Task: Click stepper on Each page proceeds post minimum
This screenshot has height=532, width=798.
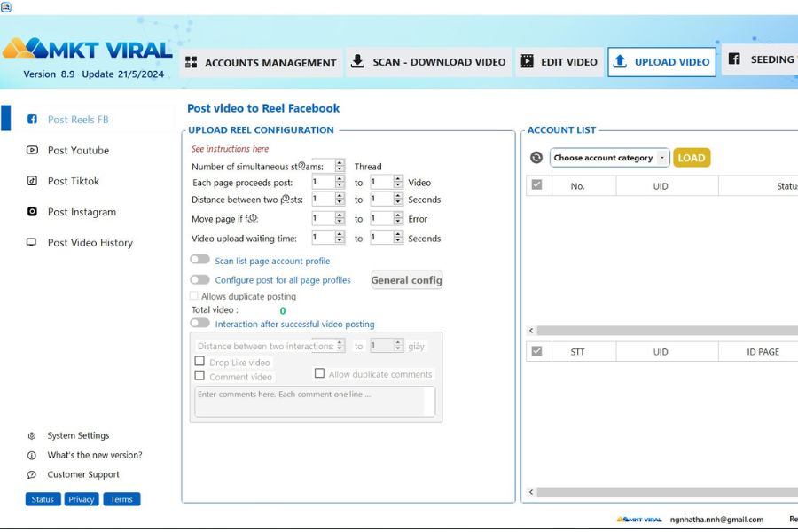Action: point(340,182)
